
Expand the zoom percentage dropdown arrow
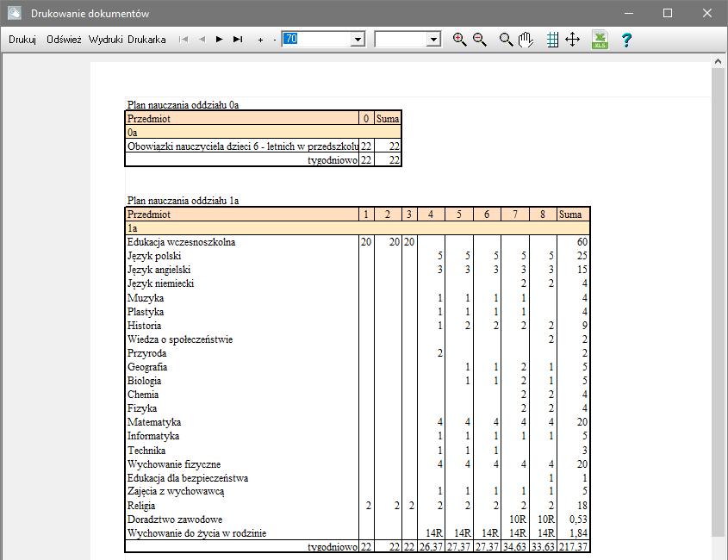point(358,40)
